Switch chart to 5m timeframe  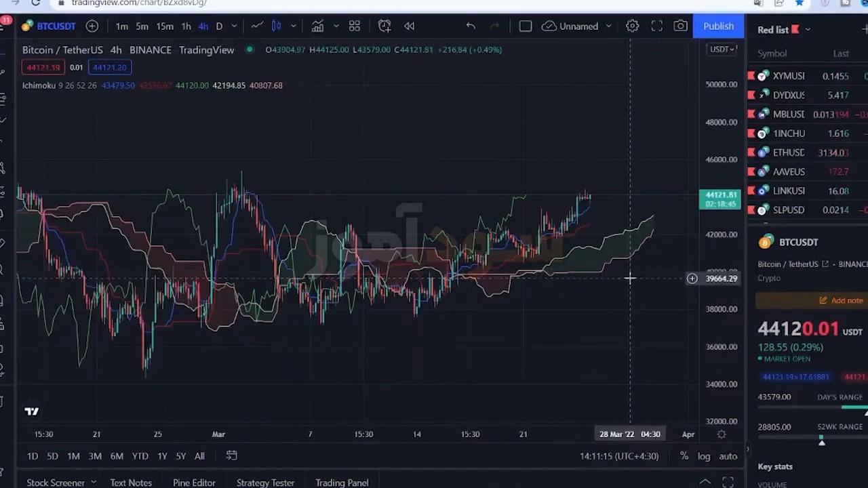[x=142, y=26]
